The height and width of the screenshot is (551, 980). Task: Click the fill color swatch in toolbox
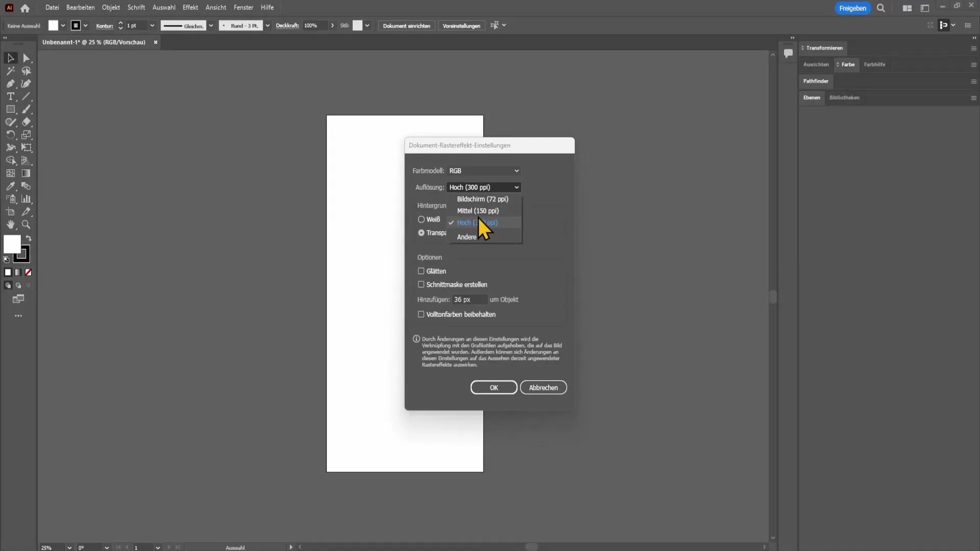pos(12,244)
